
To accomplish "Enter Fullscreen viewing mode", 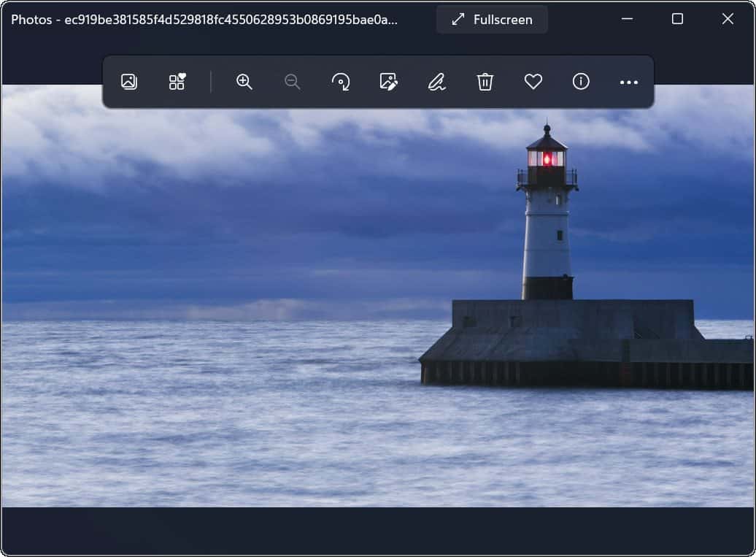I will (491, 19).
